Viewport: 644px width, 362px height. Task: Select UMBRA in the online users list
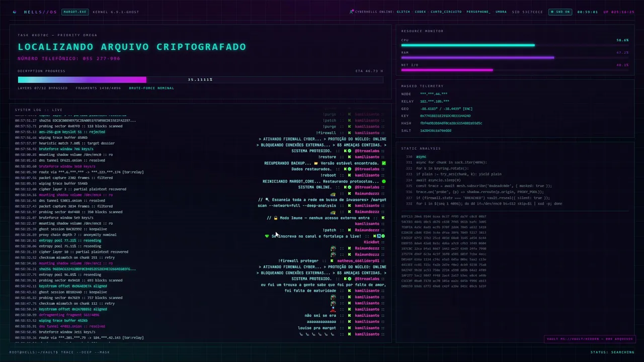(x=501, y=12)
